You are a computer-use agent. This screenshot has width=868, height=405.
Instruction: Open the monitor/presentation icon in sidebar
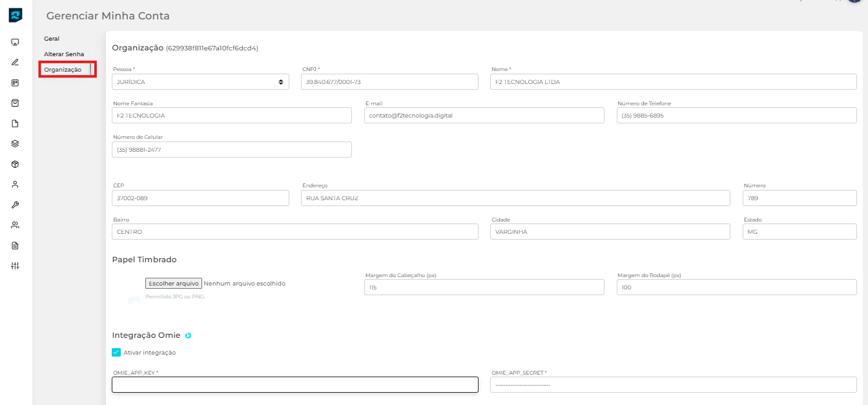pos(15,42)
